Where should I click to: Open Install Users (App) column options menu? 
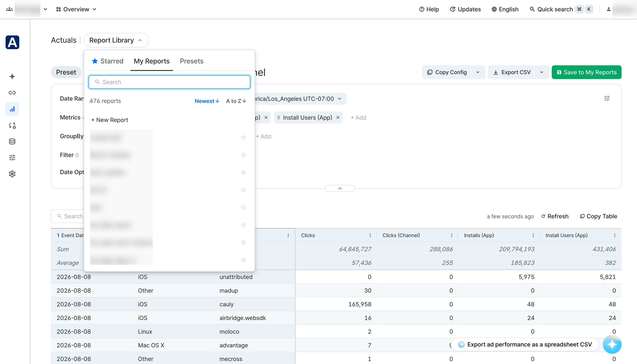[615, 235]
